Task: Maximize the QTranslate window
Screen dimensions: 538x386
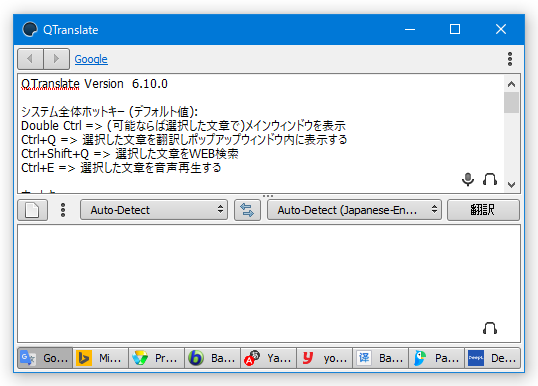Action: [455, 29]
